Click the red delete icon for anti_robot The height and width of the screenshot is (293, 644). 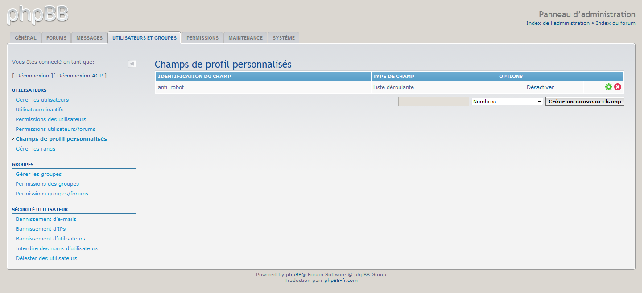[x=618, y=87]
